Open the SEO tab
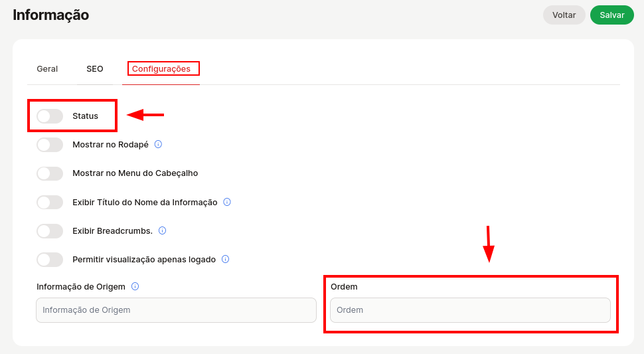Screen dimensions: 644x354 coord(95,69)
